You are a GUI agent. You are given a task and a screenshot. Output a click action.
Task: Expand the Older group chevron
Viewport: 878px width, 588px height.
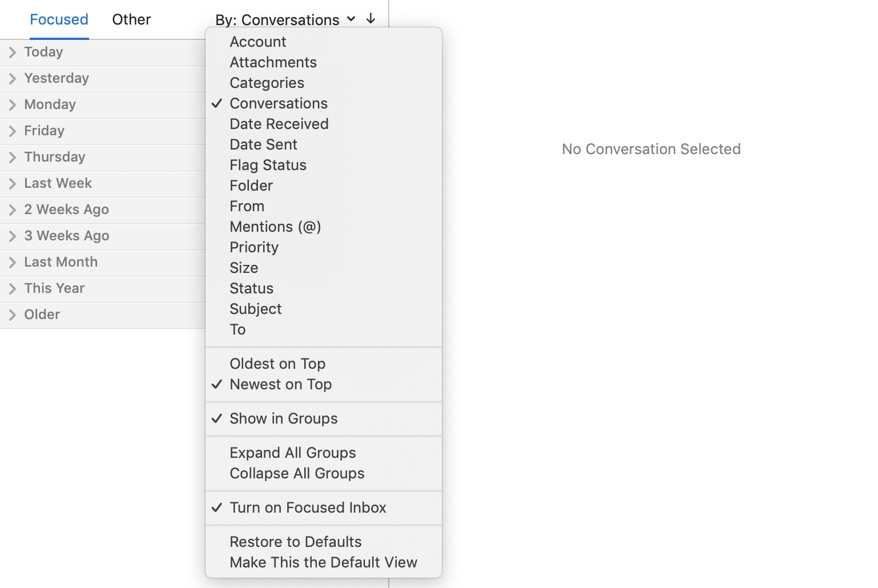12,315
